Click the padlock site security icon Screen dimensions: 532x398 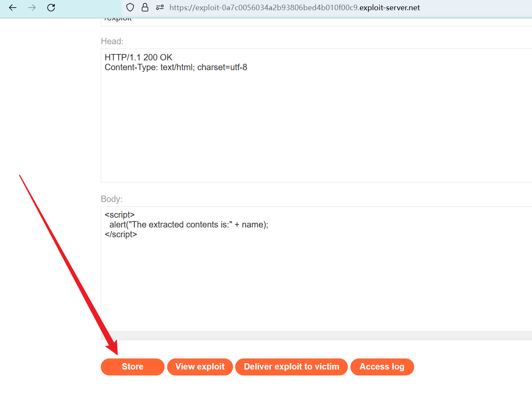coord(145,8)
